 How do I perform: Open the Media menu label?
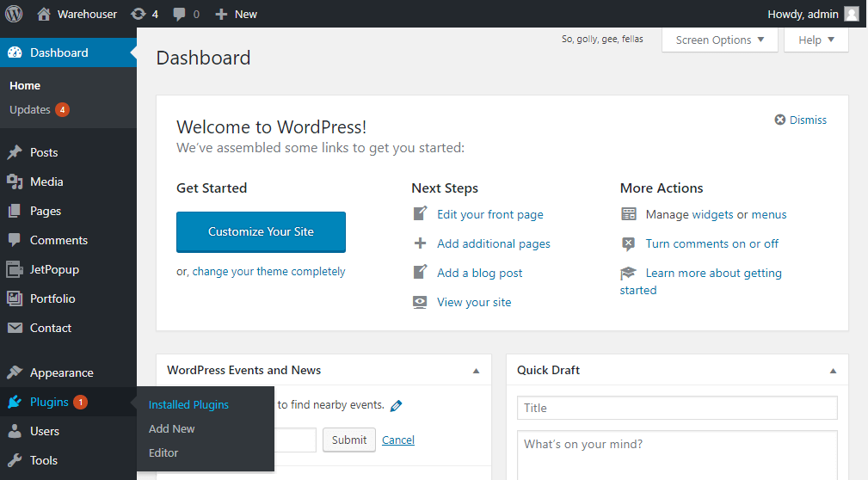click(x=46, y=182)
